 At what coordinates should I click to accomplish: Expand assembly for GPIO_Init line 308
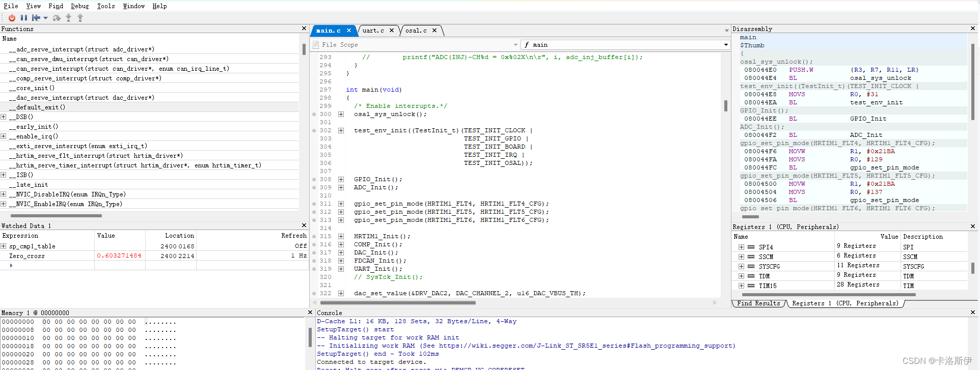click(341, 179)
